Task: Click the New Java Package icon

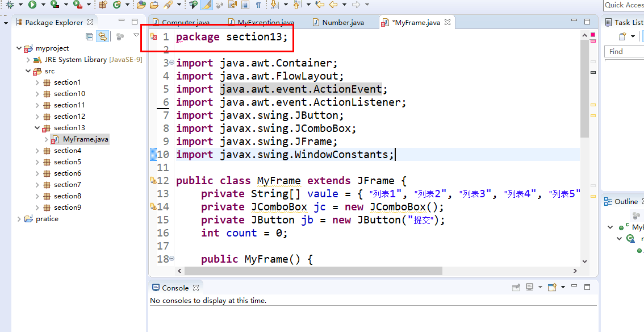Action: (103, 5)
